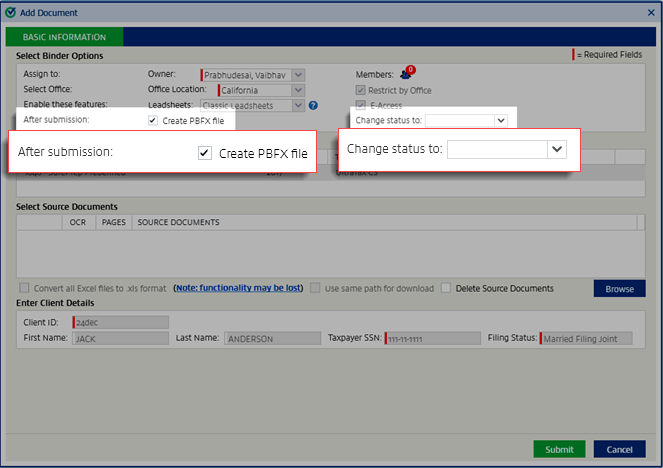Open the functionality may be lost note link
Screen dimensions: 663x468
coord(238,288)
